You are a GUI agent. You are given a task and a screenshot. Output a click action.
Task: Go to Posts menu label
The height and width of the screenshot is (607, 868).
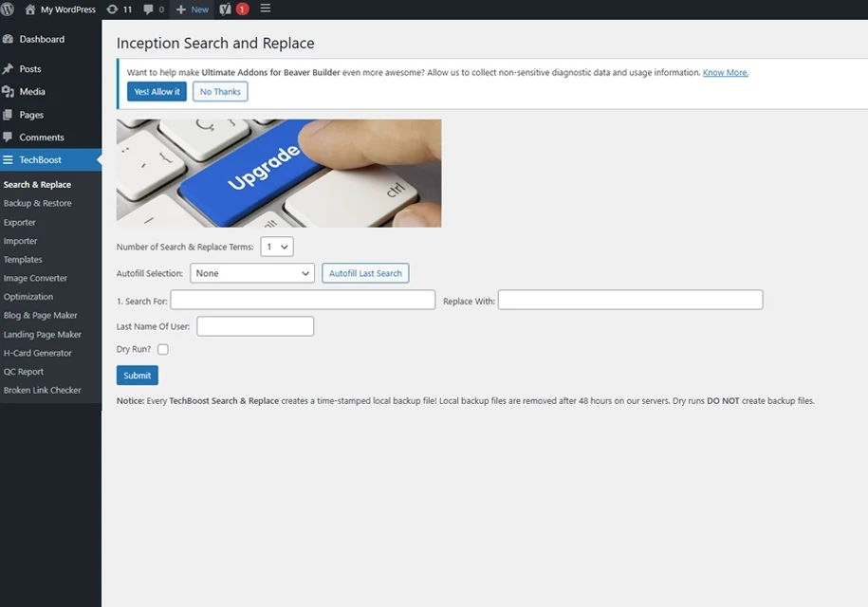pyautogui.click(x=30, y=69)
